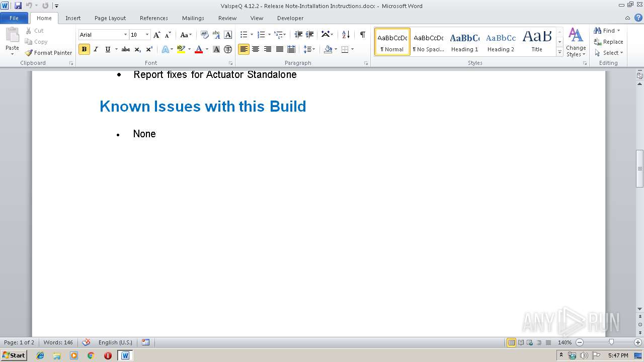
Task: Open the Font name dropdown
Action: click(x=125, y=35)
